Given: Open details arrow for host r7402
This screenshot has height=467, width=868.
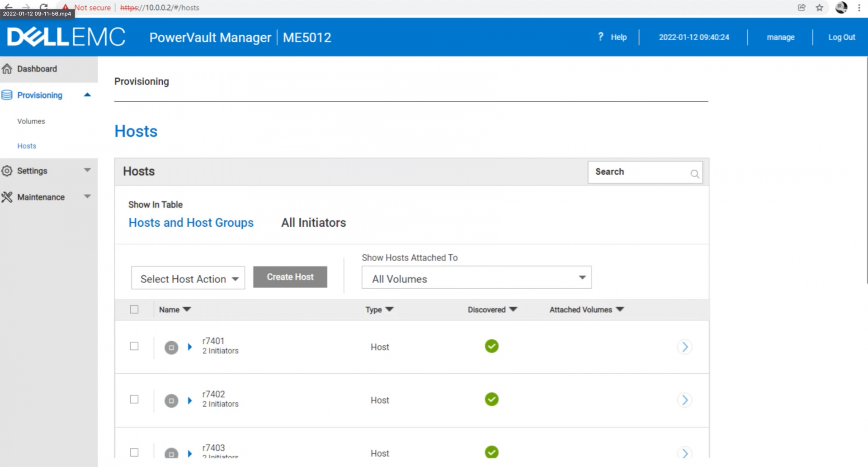Looking at the screenshot, I should 684,400.
